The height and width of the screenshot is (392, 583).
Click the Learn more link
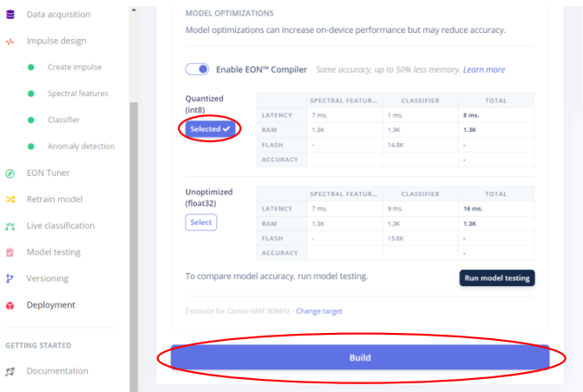tap(484, 69)
